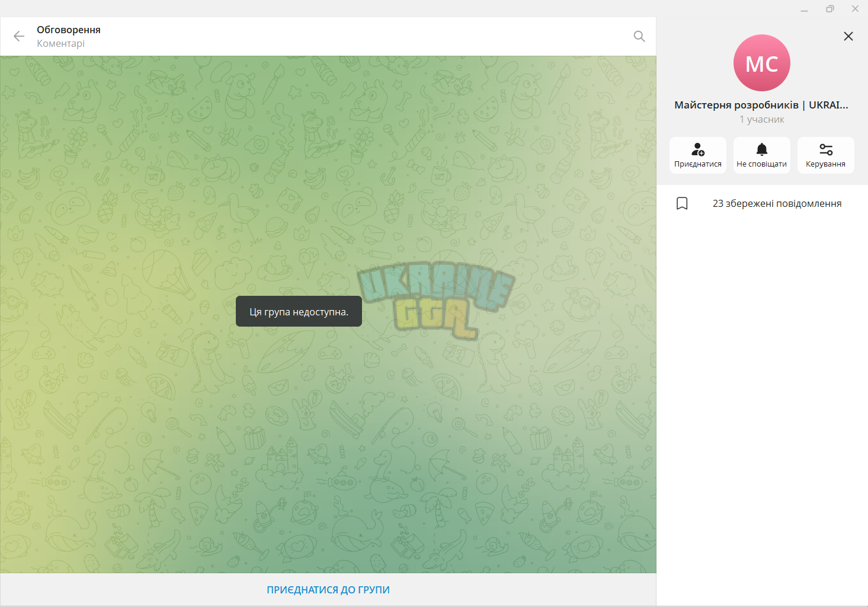
Task: Minimize the Telegram window
Action: pyautogui.click(x=804, y=9)
